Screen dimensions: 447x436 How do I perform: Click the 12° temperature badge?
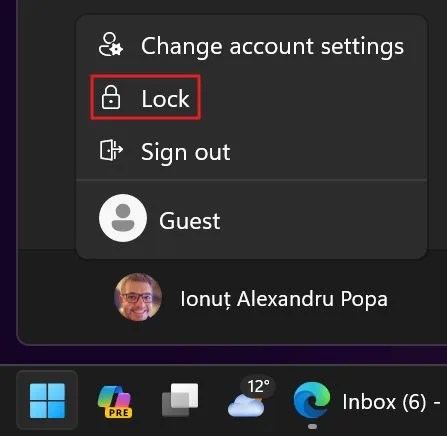(x=258, y=386)
